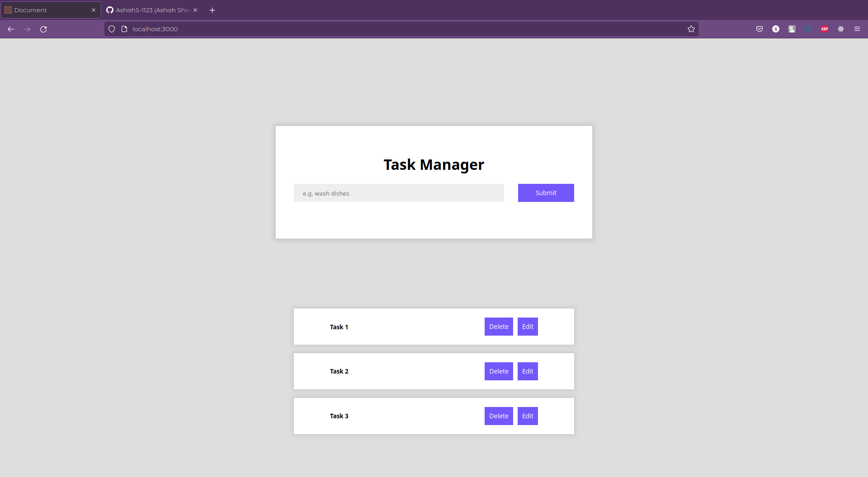Delete Task 3
Image resolution: width=868 pixels, height=477 pixels.
pos(498,416)
